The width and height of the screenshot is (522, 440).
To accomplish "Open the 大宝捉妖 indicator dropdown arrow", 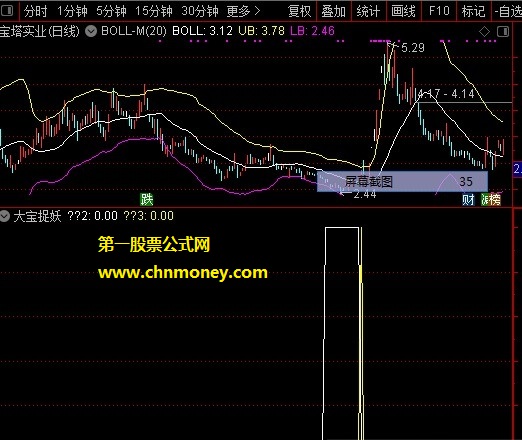I will click(x=4, y=216).
